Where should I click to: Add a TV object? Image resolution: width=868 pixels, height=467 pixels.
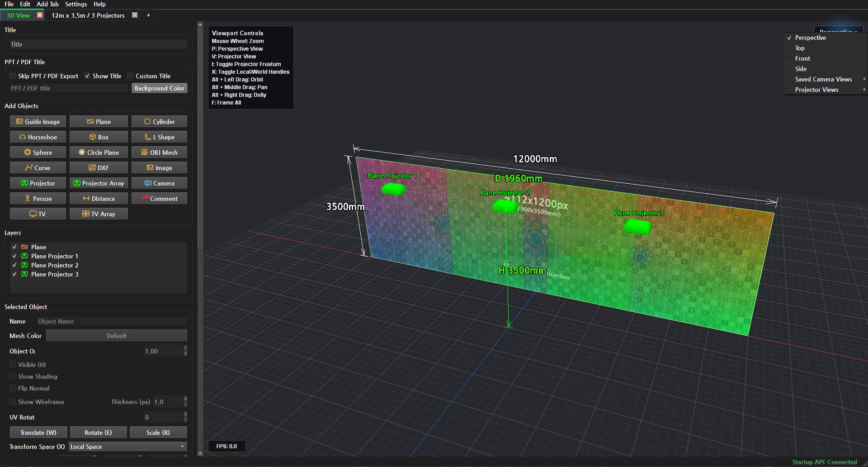(x=38, y=214)
